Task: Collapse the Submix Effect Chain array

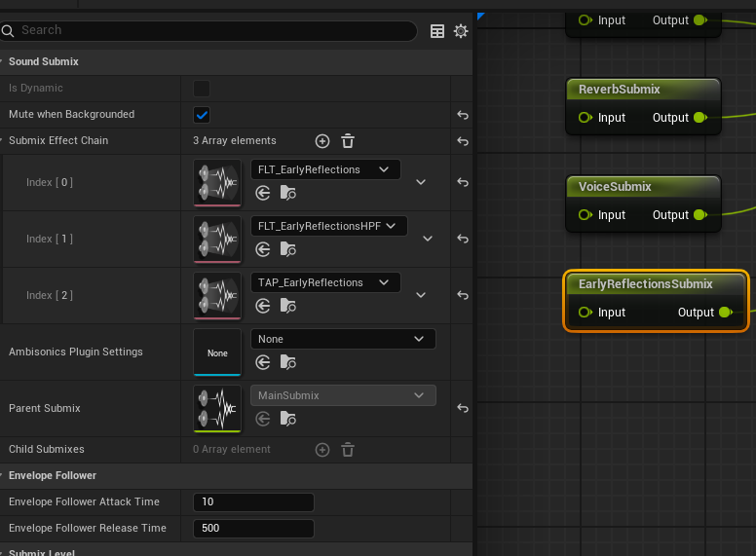Action: coord(1,140)
